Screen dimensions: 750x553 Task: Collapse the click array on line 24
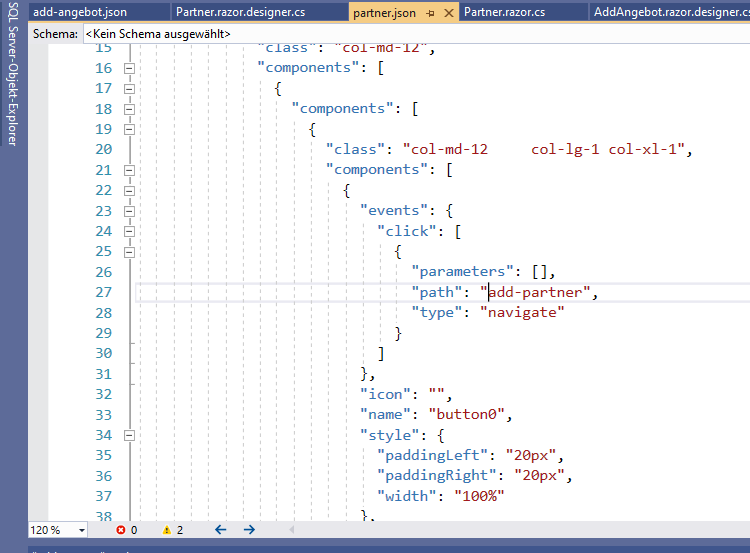(x=129, y=232)
